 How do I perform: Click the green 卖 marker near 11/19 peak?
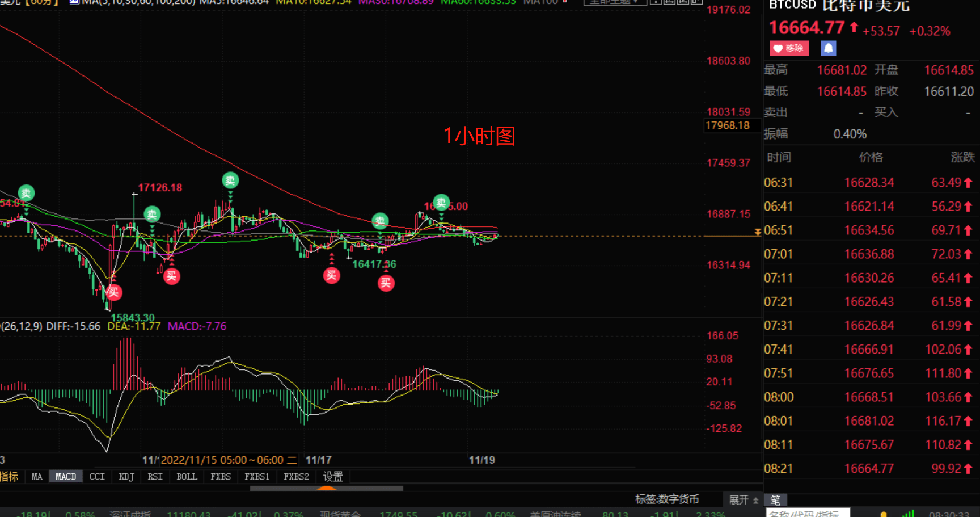pyautogui.click(x=441, y=202)
